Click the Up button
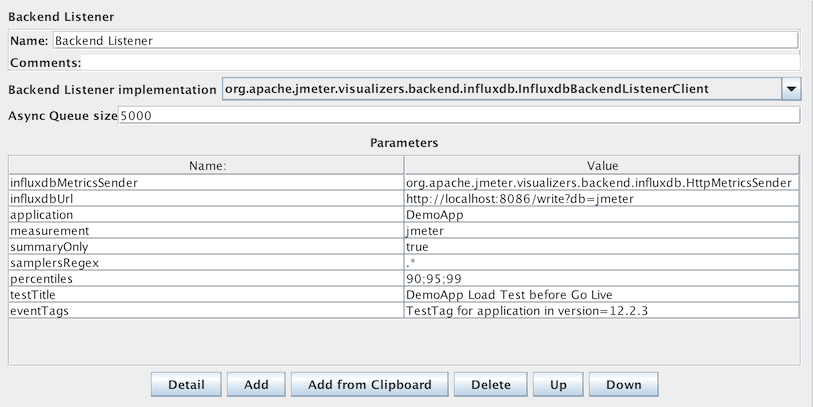This screenshot has width=813, height=407. coord(557,385)
